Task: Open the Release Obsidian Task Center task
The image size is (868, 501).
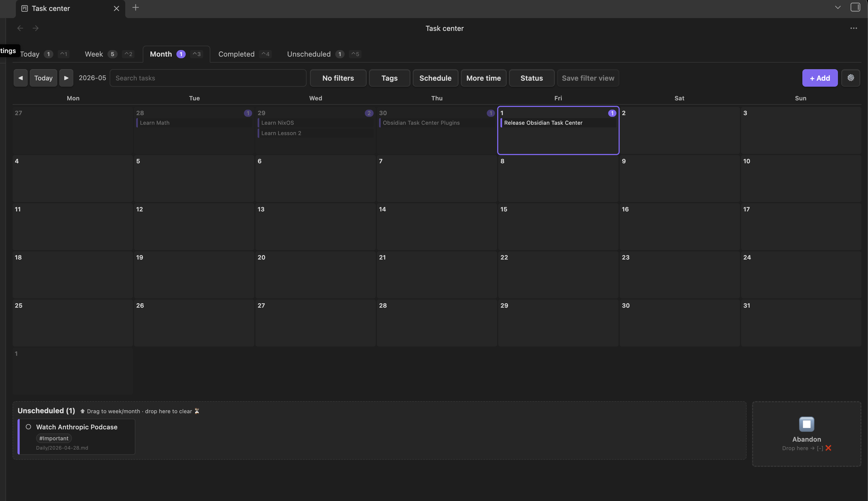Action: (x=558, y=123)
